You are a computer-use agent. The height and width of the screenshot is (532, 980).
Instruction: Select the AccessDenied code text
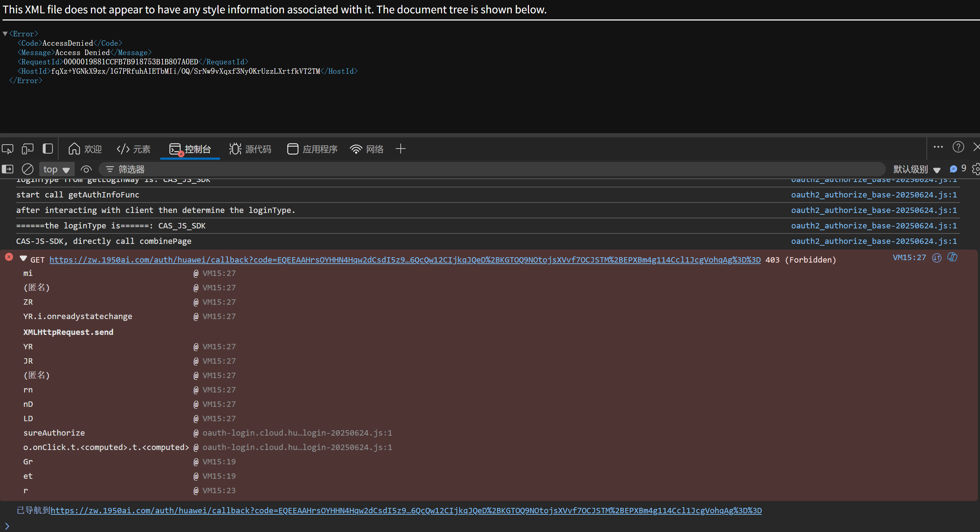click(x=68, y=43)
